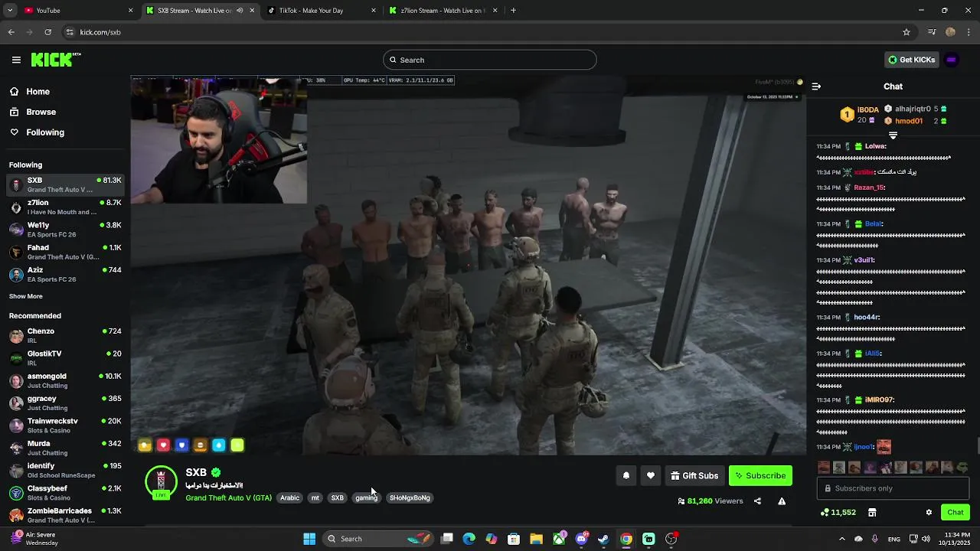The image size is (980, 551).
Task: Open ZombieBarricades recommended channel
Action: pos(65,515)
